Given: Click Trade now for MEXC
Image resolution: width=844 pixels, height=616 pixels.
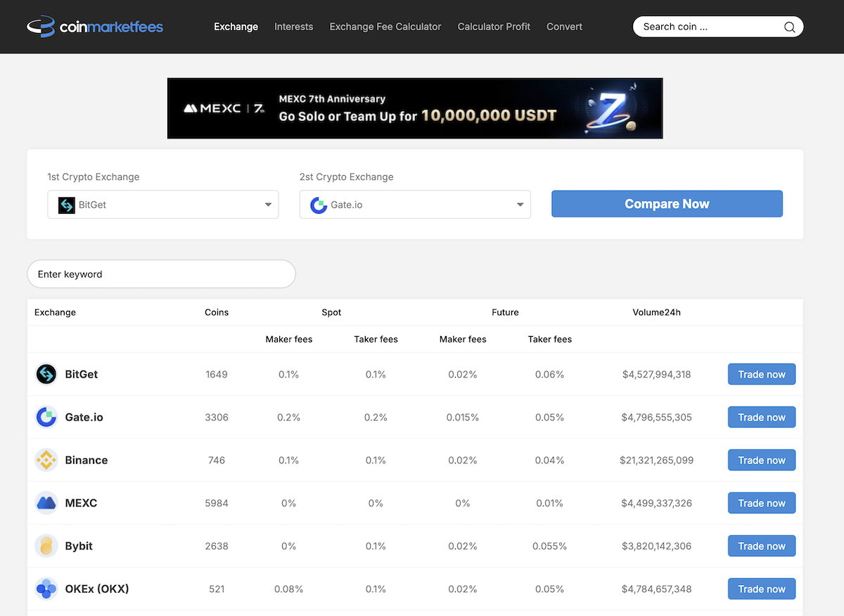Looking at the screenshot, I should point(762,503).
